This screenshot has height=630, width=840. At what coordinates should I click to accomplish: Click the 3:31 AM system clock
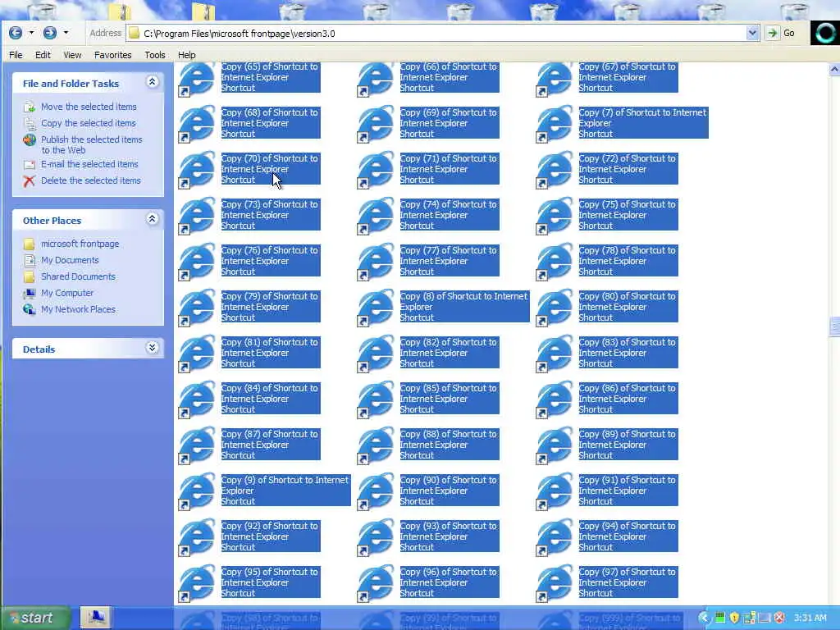click(810, 618)
